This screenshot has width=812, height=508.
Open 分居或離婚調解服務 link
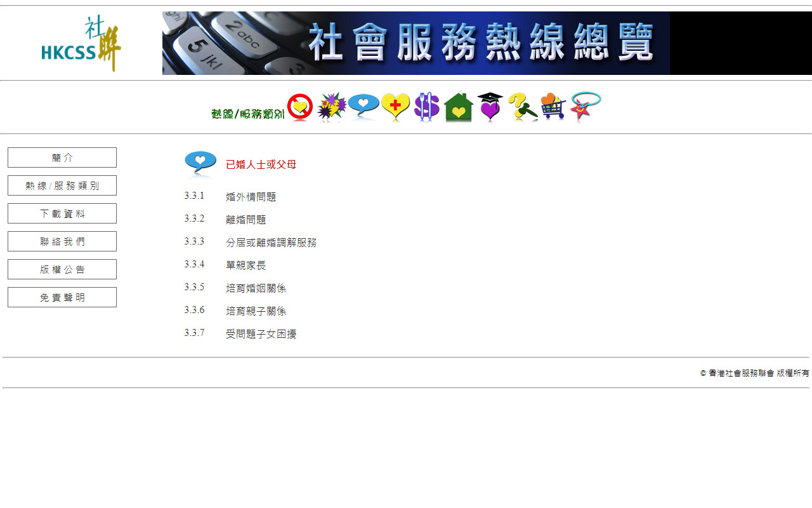(x=271, y=243)
